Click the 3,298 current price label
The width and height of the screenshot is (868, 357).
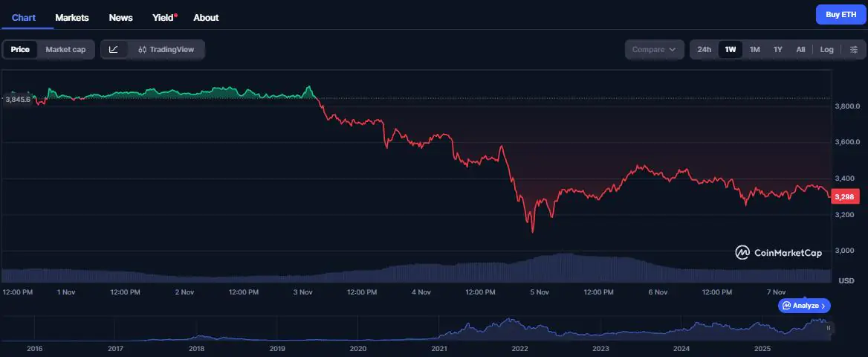point(845,197)
